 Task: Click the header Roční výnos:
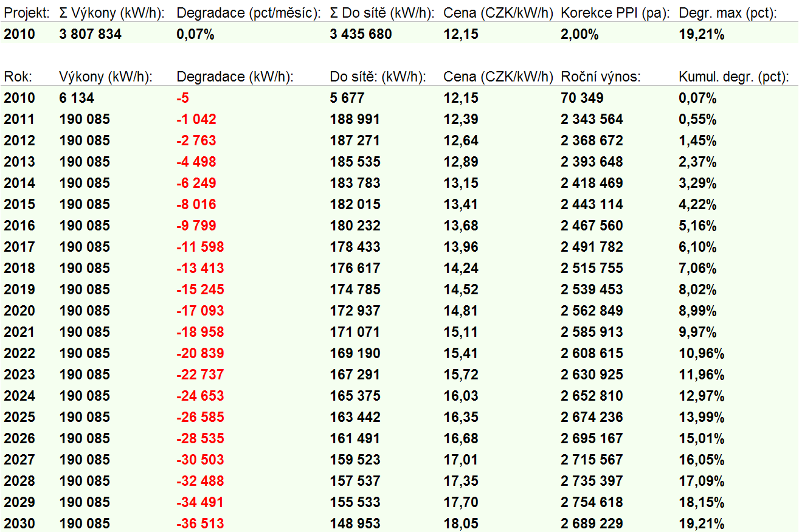[601, 77]
